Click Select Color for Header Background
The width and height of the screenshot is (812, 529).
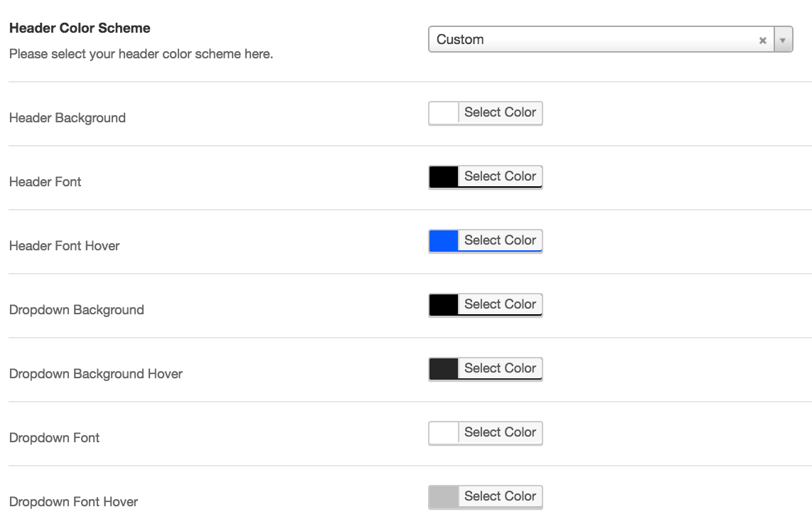point(501,112)
